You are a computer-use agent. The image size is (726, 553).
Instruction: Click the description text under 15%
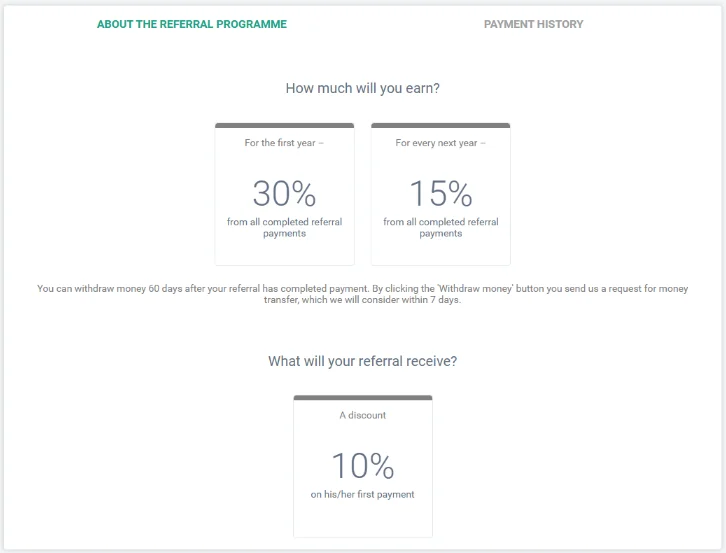click(440, 227)
